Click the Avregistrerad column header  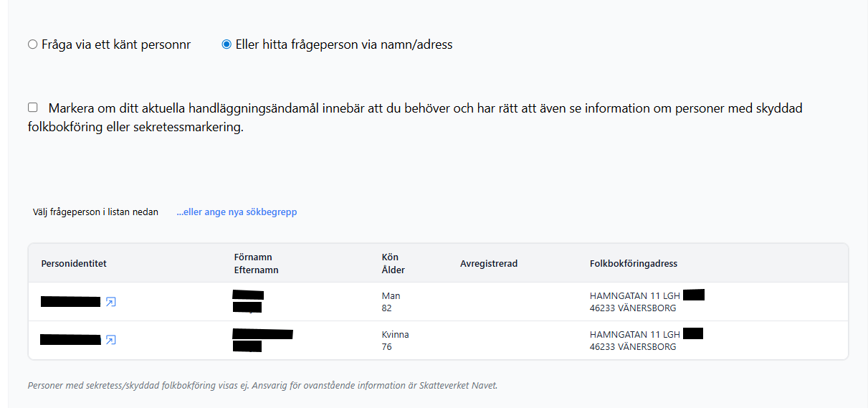[489, 263]
